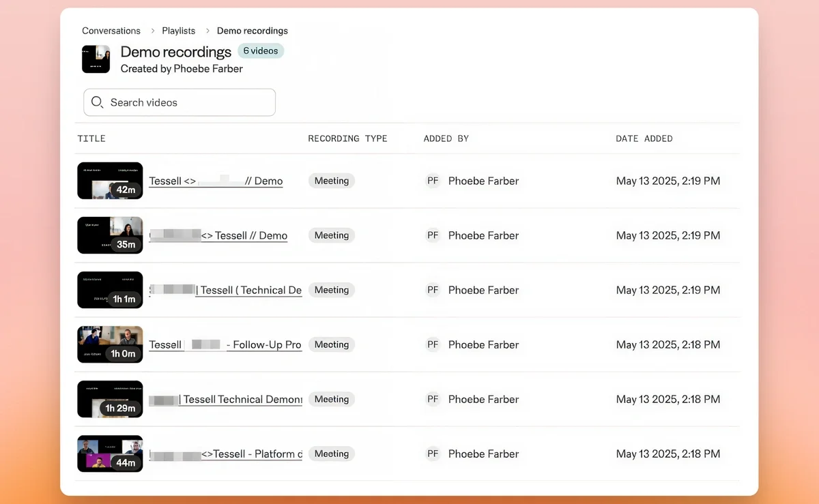Open the Tessell Technical Demon title link
819x504 pixels.
point(242,400)
